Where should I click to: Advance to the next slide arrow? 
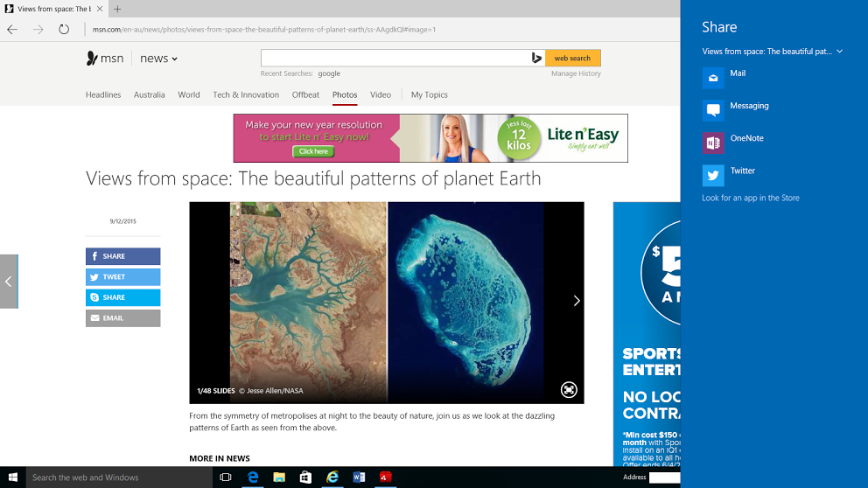click(x=576, y=301)
